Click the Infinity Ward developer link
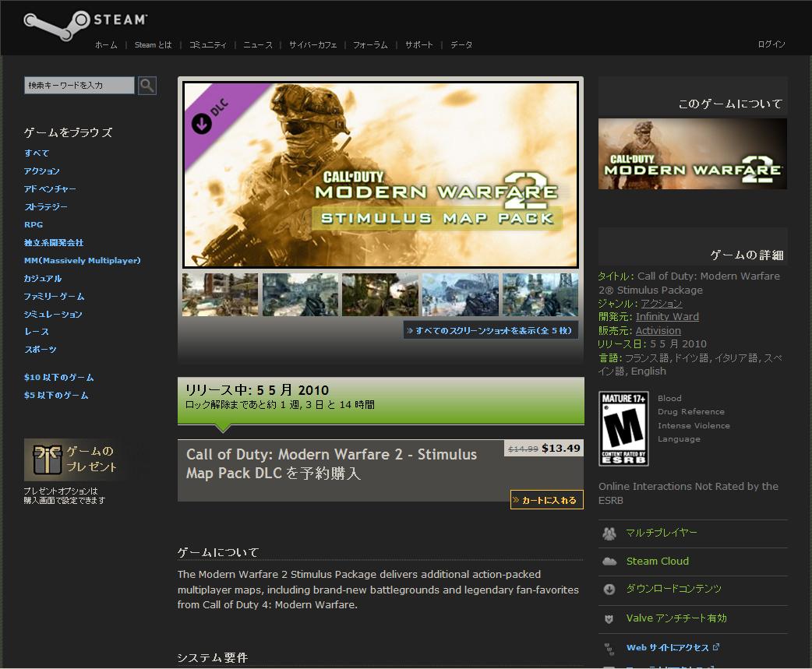The height and width of the screenshot is (669, 812). [x=668, y=317]
